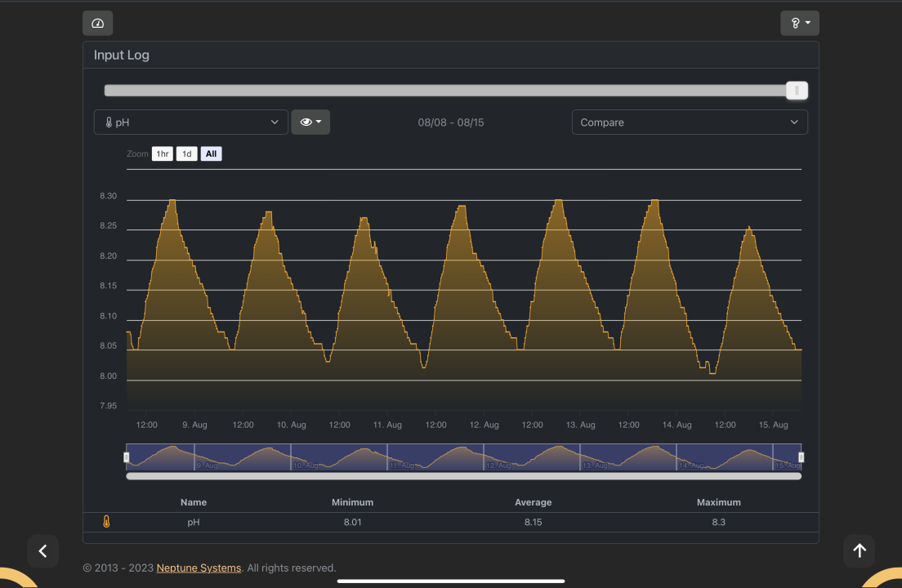This screenshot has height=588, width=902.
Task: Click the date range slider handle
Action: click(797, 91)
